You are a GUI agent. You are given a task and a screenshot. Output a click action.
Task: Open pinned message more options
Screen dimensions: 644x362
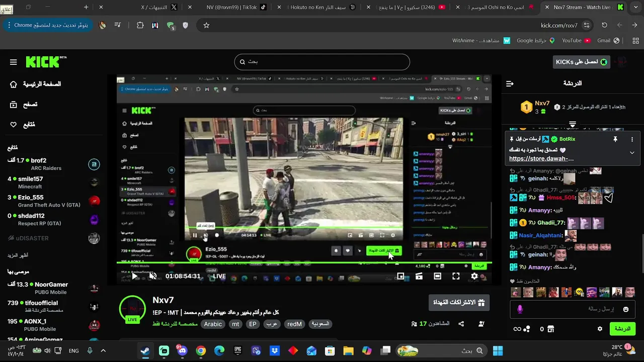pyautogui.click(x=632, y=139)
